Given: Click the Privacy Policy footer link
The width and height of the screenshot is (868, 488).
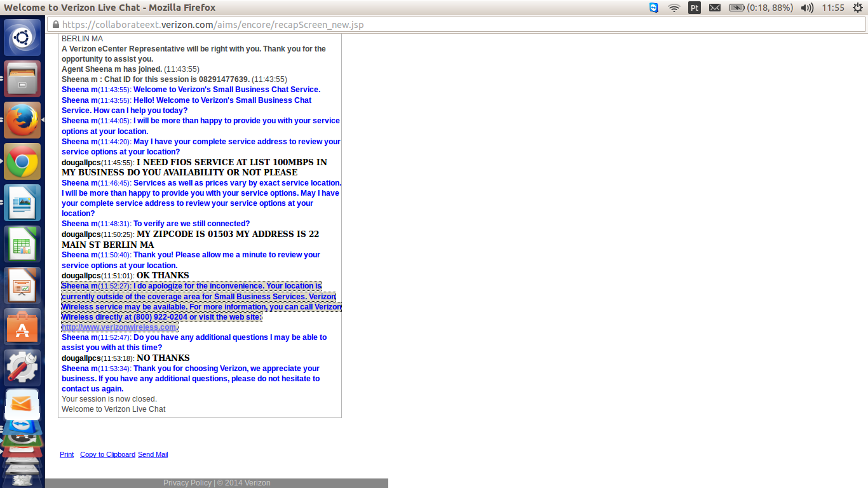Looking at the screenshot, I should 187,483.
